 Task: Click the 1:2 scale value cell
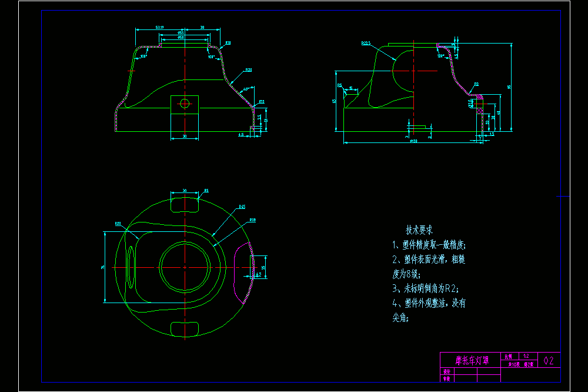[x=528, y=356]
